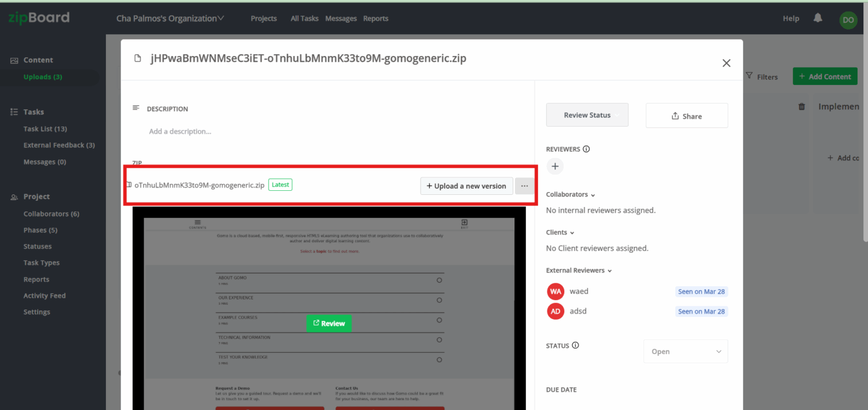Collapse the External Reviewers section
The height and width of the screenshot is (410, 868).
point(579,271)
